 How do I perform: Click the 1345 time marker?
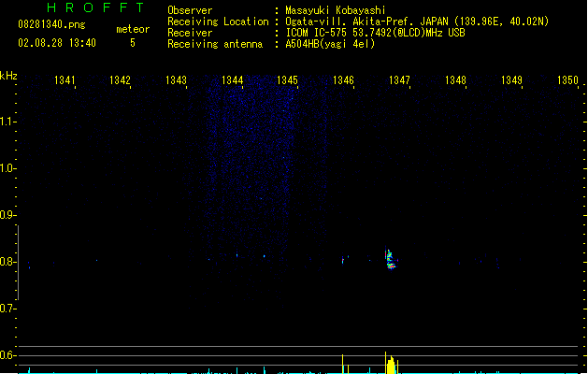tap(287, 80)
